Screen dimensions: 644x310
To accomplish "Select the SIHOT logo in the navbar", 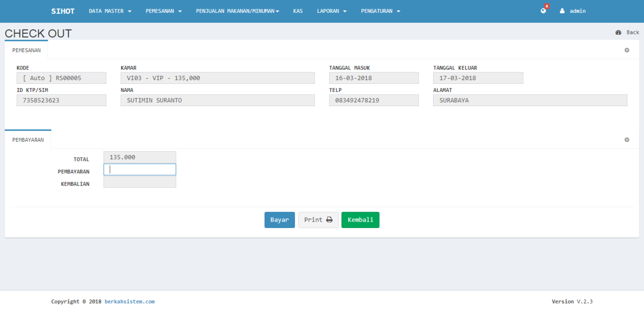I will [x=62, y=11].
